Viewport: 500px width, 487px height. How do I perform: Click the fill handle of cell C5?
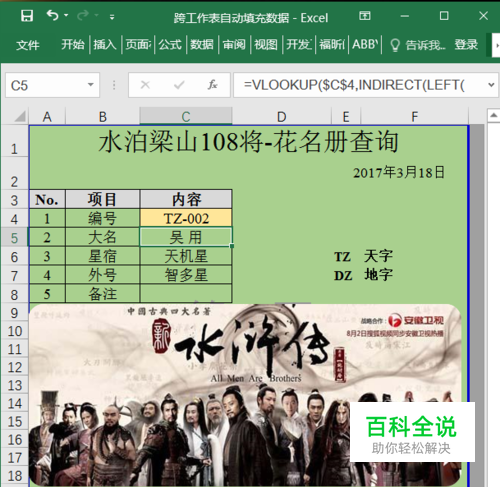click(232, 246)
